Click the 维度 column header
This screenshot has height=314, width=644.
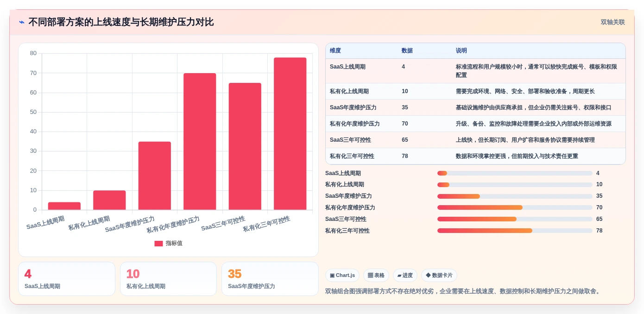335,51
